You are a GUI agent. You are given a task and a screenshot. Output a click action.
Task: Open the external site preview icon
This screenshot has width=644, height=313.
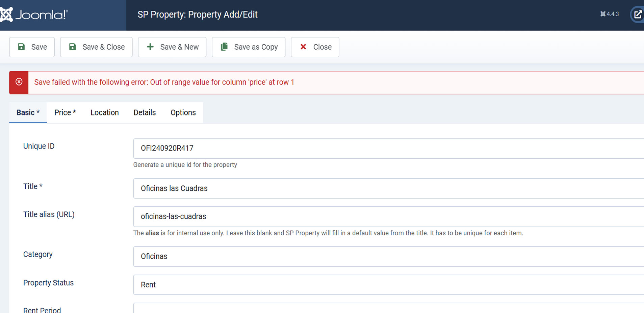pos(638,15)
